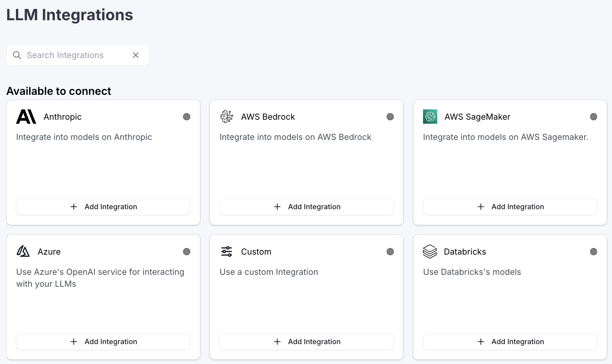The image size is (612, 364).
Task: Click the AWS Bedrock brain icon
Action: (x=227, y=117)
